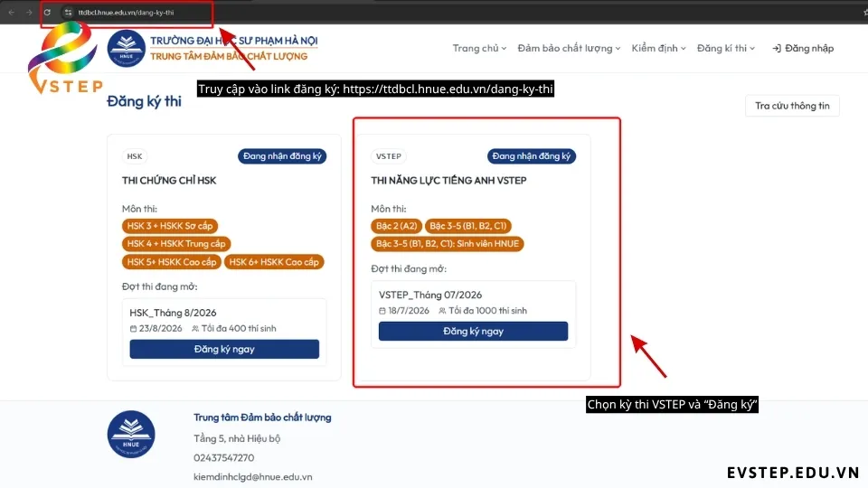868x488 pixels.
Task: Open the Đăng kí thi dropdown
Action: click(726, 48)
